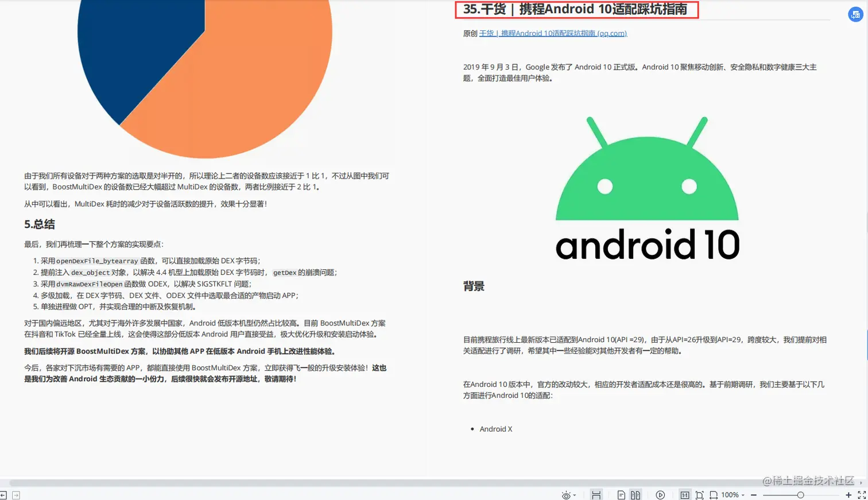Viewport: 868px width, 500px height.
Task: Click the blue floating assistant icon at top right
Action: coord(855,15)
